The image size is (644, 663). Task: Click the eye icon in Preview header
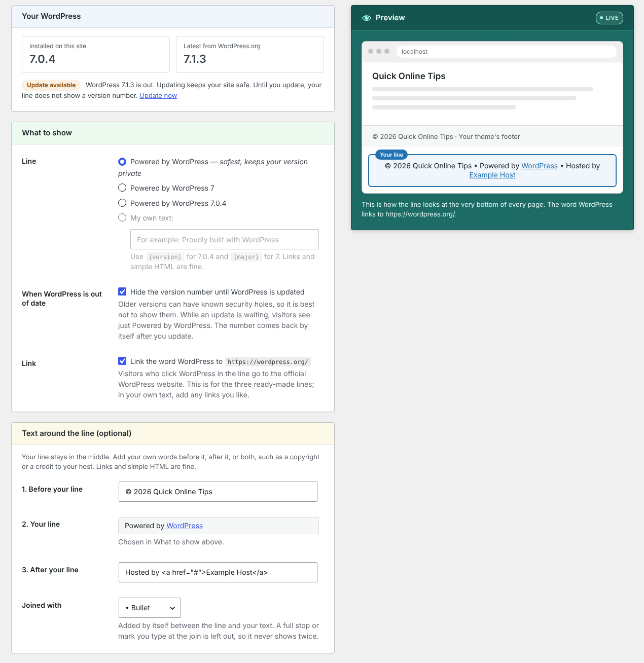pyautogui.click(x=367, y=18)
